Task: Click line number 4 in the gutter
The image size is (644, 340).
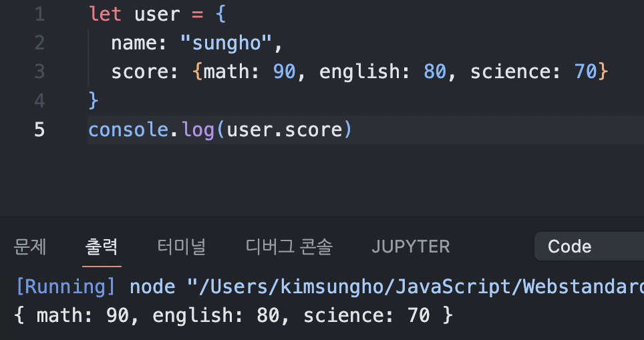Action: pyautogui.click(x=39, y=101)
